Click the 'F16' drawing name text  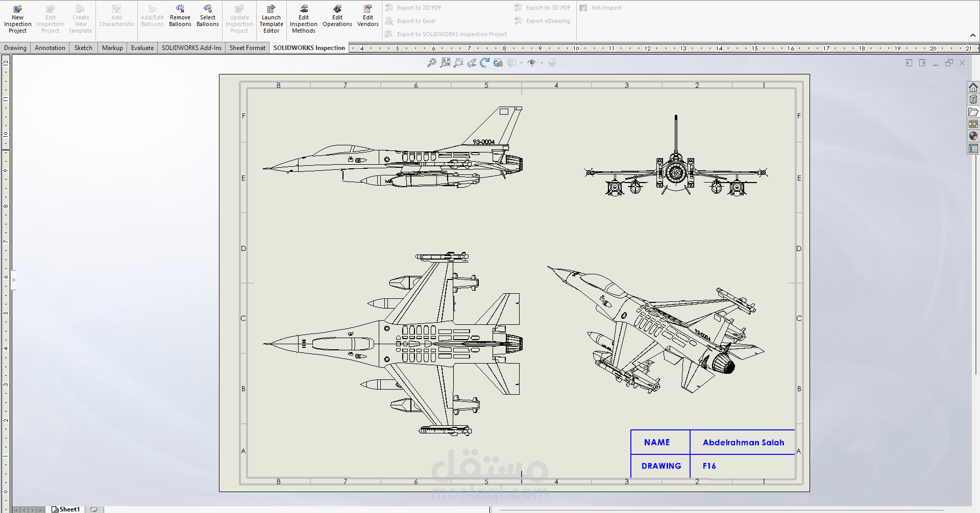[709, 466]
